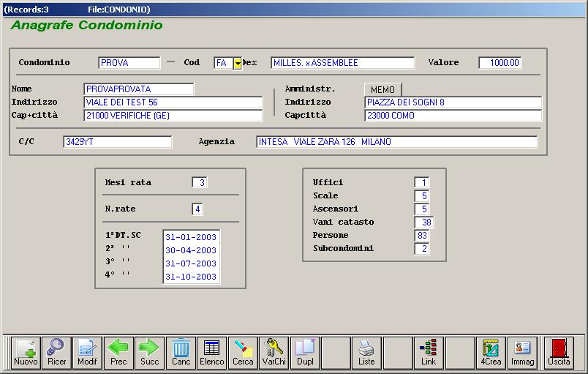
Task: Click the Amministr. label
Action: coord(310,89)
